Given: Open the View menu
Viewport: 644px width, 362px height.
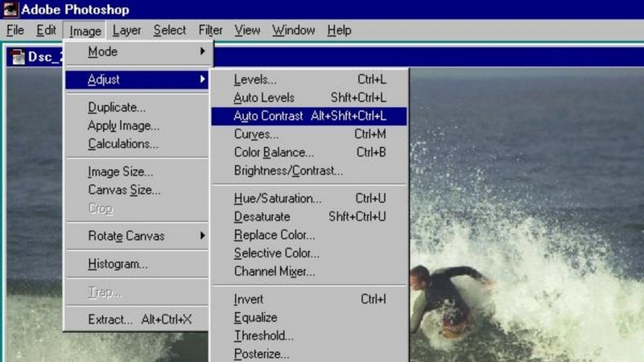Looking at the screenshot, I should [x=247, y=31].
